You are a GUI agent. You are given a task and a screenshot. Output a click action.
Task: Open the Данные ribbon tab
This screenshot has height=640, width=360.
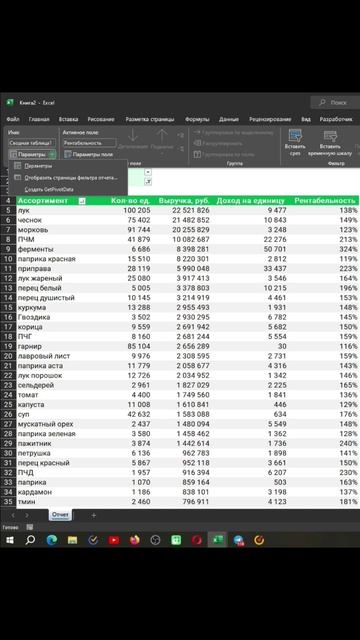229,119
